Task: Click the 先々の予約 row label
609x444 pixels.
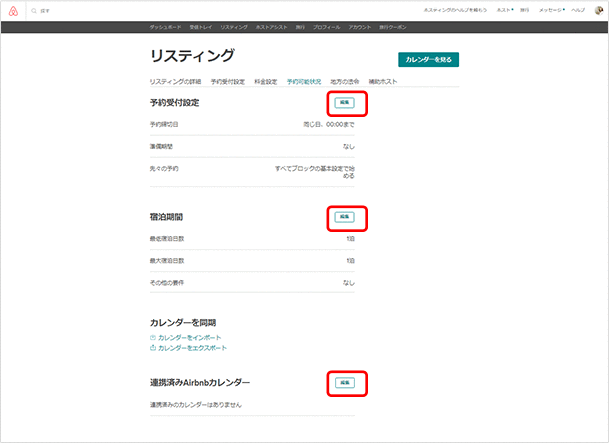Action: coord(164,169)
